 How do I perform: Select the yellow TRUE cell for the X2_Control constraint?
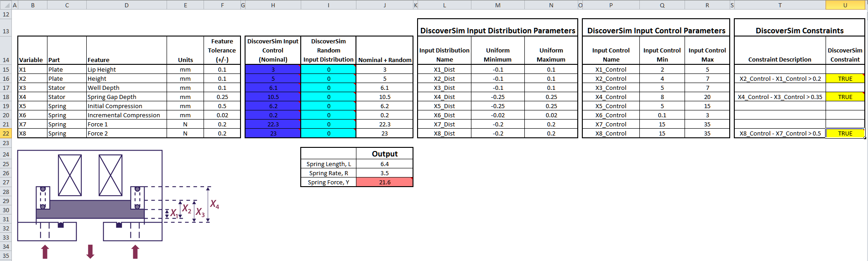tap(845, 78)
